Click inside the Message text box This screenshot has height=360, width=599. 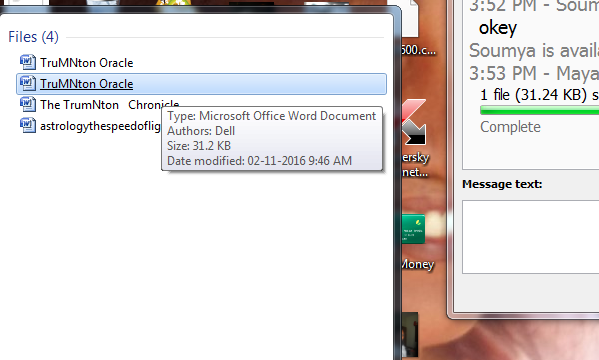click(x=531, y=237)
